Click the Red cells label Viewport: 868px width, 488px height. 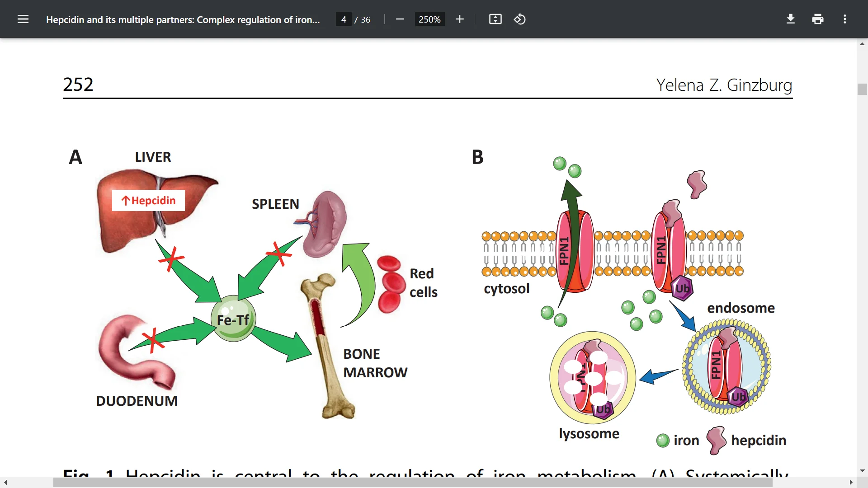coord(424,283)
